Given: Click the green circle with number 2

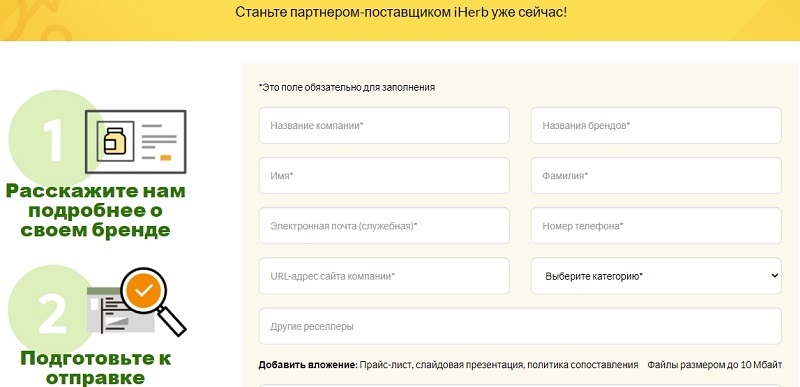Looking at the screenshot, I should coord(51,310).
